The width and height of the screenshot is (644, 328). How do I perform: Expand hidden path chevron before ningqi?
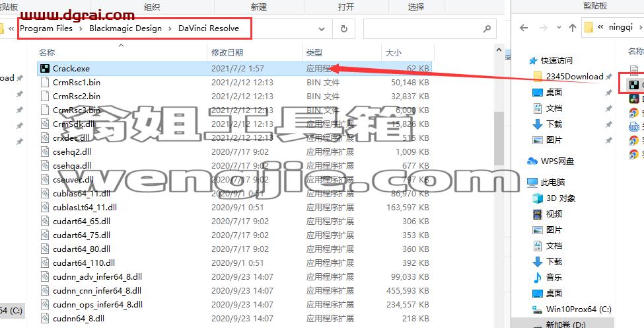[600, 28]
